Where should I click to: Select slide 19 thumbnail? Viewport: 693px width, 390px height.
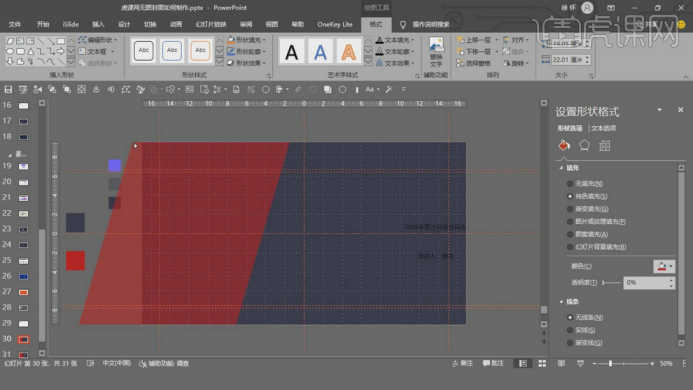[23, 166]
